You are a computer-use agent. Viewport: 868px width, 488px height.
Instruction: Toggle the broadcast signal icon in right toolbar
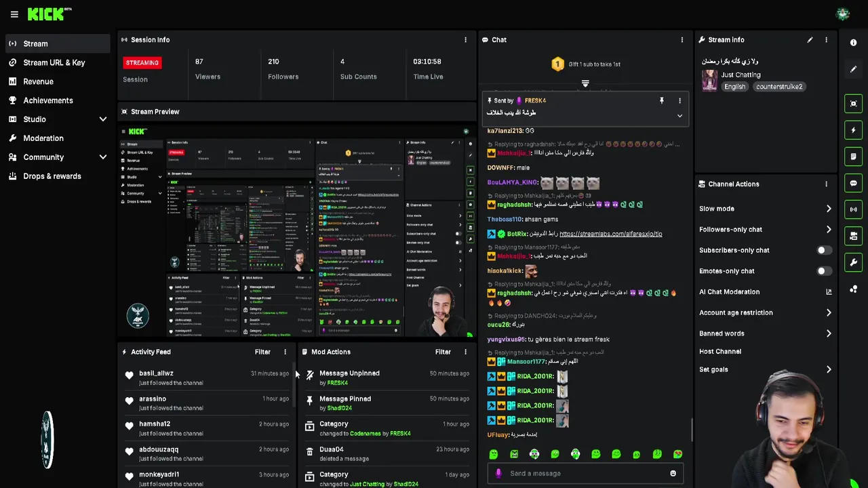point(854,209)
